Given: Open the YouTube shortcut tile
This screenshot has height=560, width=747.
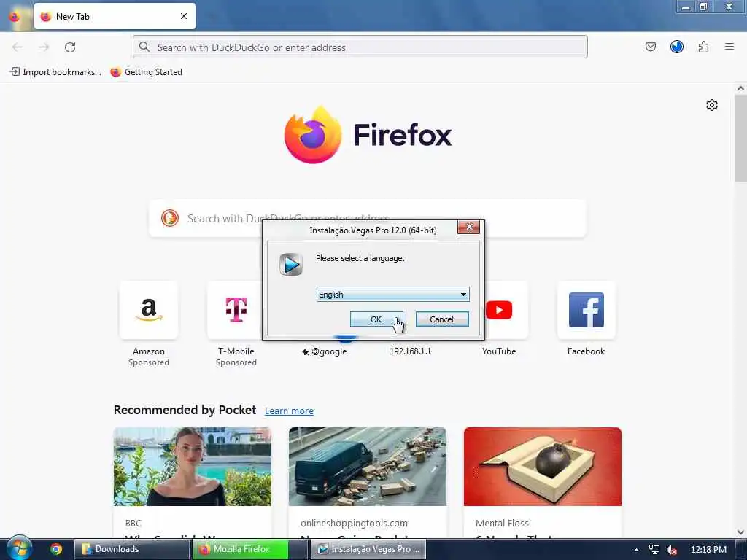Looking at the screenshot, I should point(499,310).
